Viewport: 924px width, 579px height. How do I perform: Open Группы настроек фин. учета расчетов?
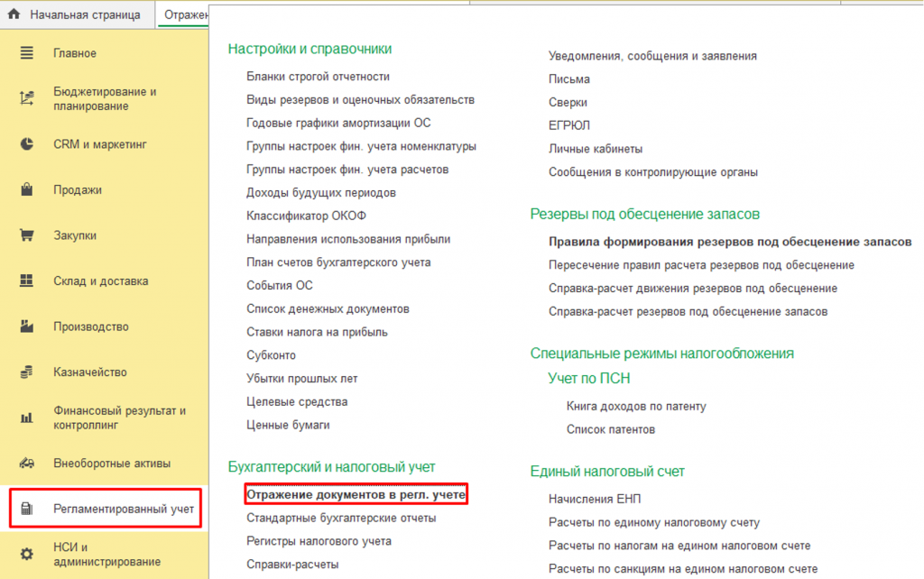347,170
